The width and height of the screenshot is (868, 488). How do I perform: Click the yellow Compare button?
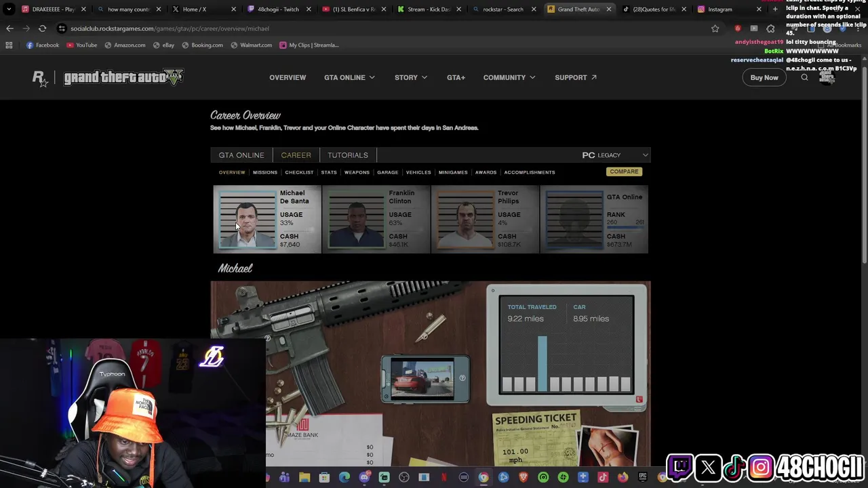(624, 171)
